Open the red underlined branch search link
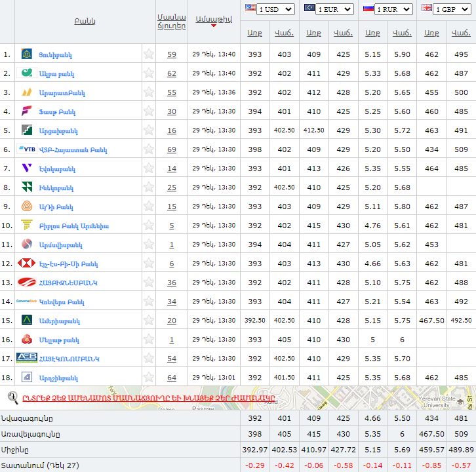This screenshot has height=472, width=476. point(149,398)
